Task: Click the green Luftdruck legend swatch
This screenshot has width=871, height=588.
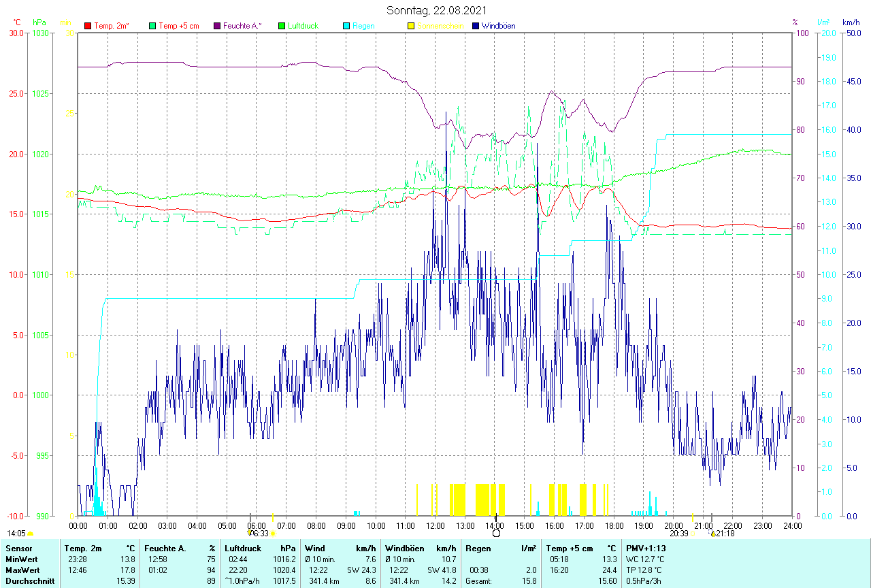Action: 282,26
